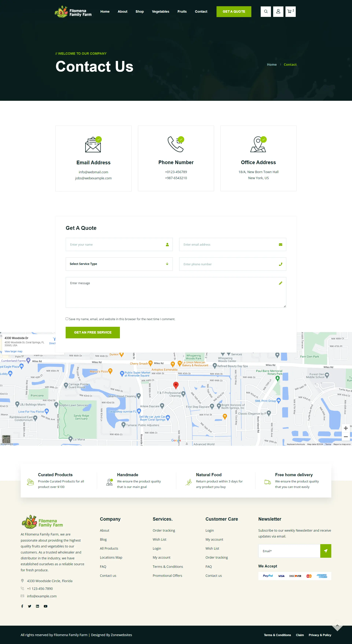
Task: Click the GET A QUOTE button
Action: (x=234, y=12)
